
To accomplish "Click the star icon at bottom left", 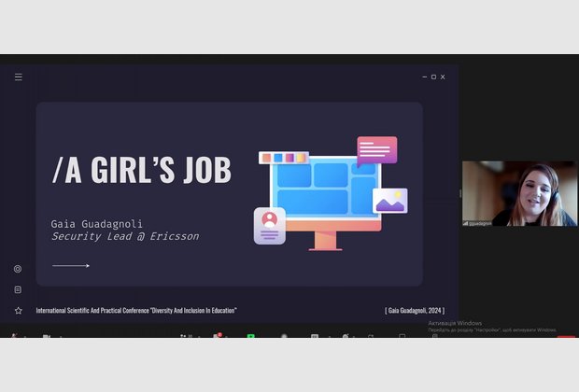I will coord(18,310).
